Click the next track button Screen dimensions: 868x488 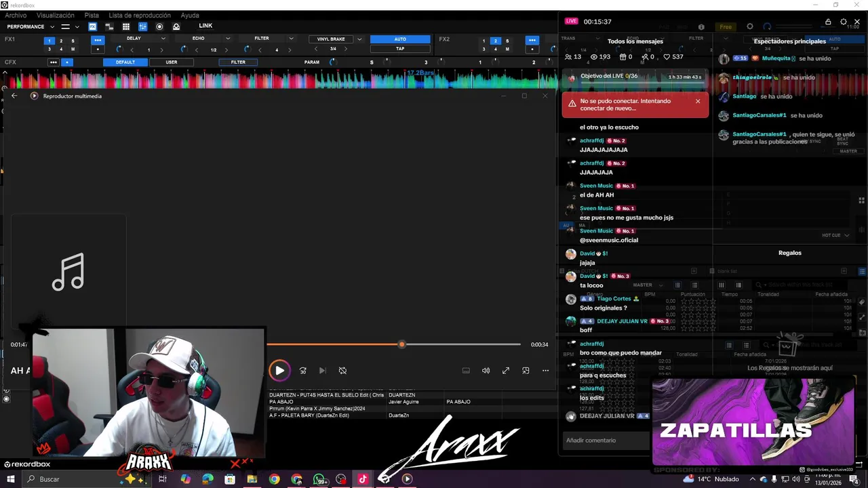pyautogui.click(x=323, y=371)
